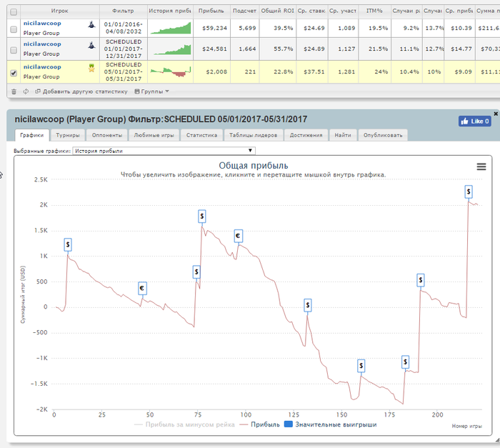Screen dimensions: 500x448
Task: Click the shark badge in the 01/01/2016 row
Action: pos(91,24)
